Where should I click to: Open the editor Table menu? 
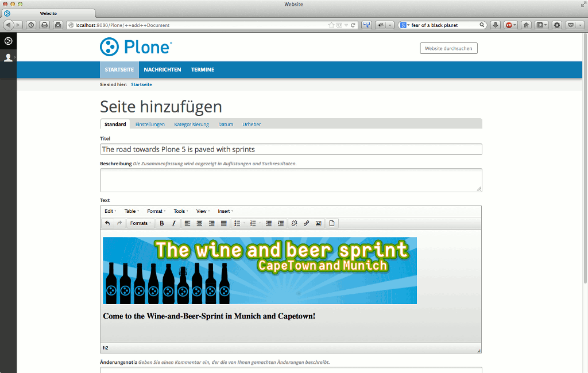click(131, 211)
